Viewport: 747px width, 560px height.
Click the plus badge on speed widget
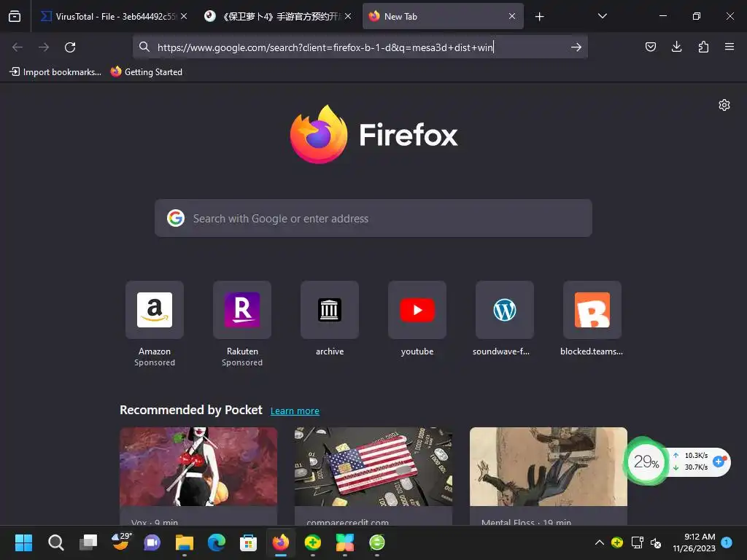pyautogui.click(x=719, y=461)
